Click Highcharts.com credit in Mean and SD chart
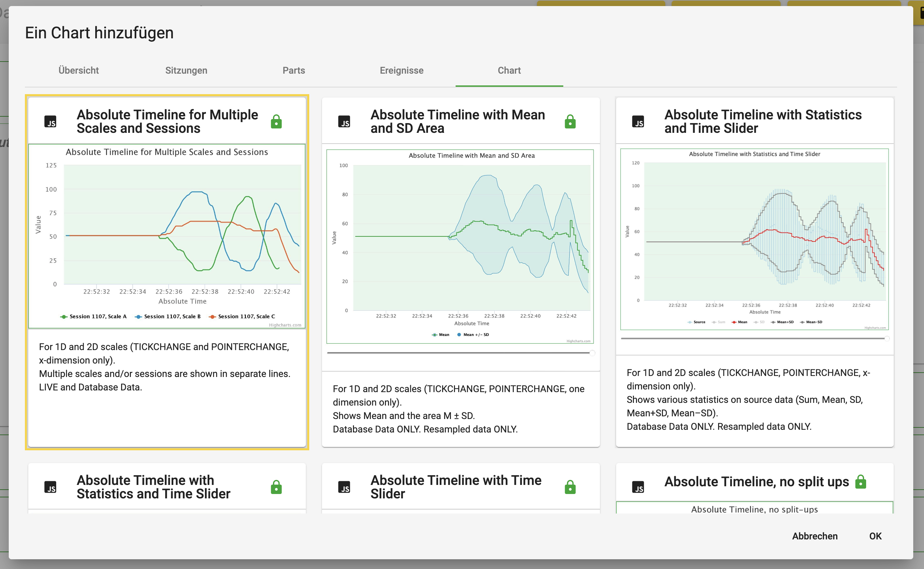The width and height of the screenshot is (924, 569). tap(578, 341)
